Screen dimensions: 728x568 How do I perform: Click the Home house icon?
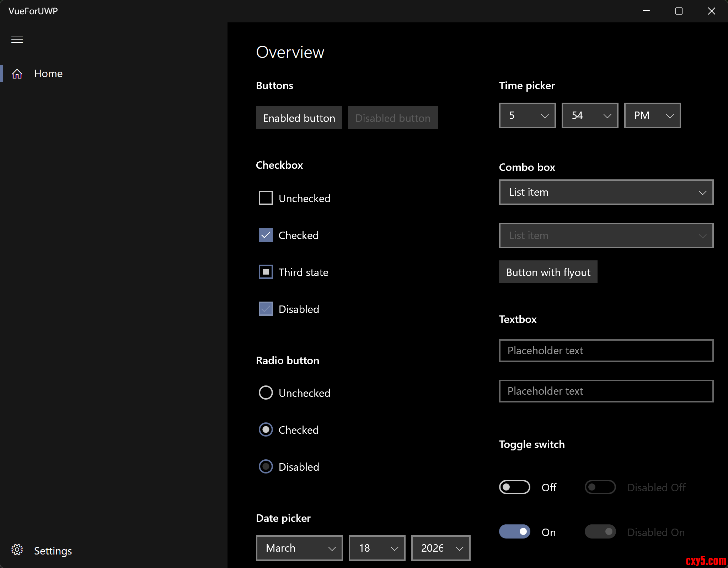point(17,74)
